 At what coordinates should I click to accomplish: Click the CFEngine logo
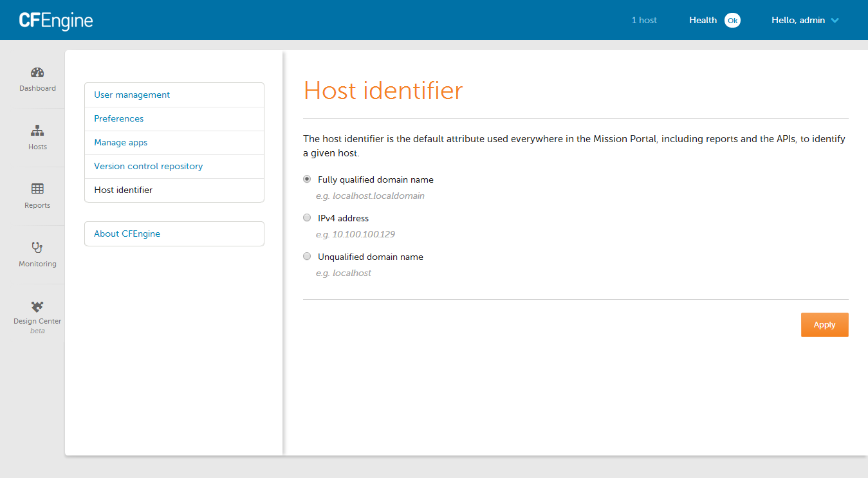[56, 21]
